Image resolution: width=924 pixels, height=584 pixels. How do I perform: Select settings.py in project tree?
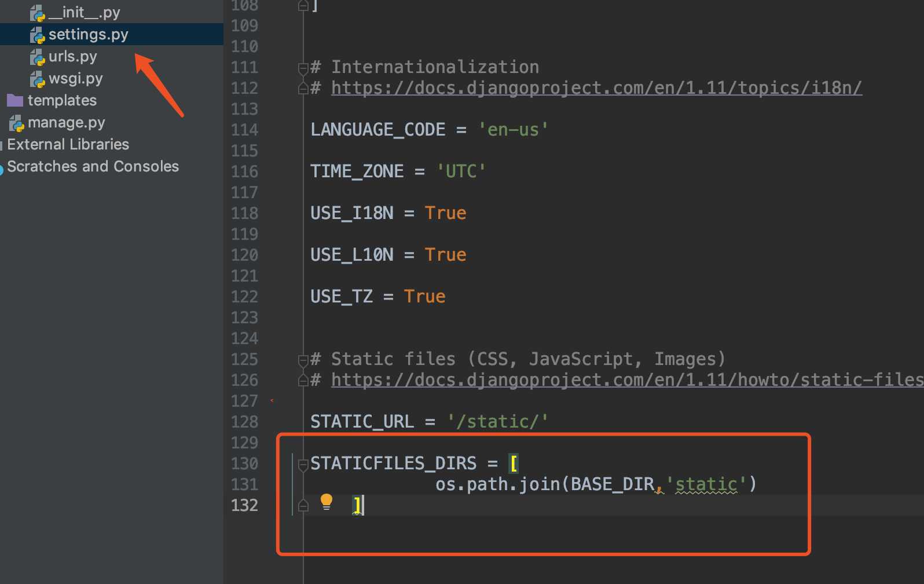pyautogui.click(x=88, y=34)
